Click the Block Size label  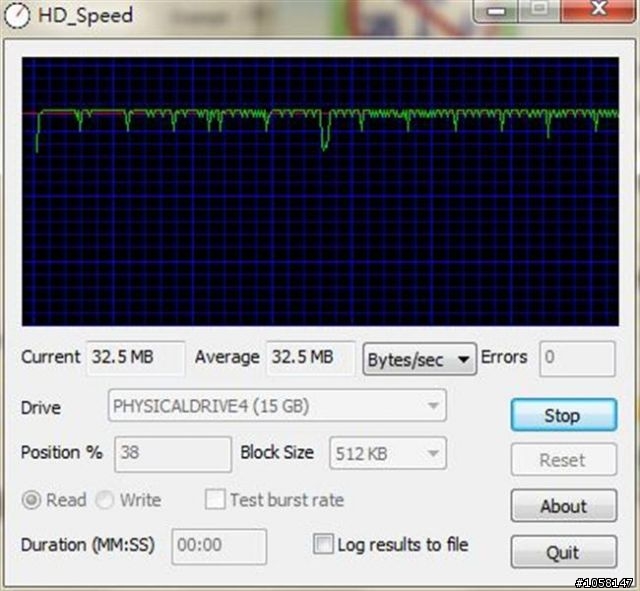[277, 452]
